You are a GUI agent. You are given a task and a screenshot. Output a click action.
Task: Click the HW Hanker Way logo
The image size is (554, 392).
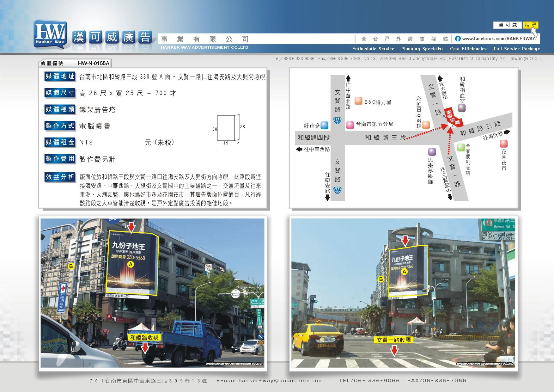(x=50, y=35)
